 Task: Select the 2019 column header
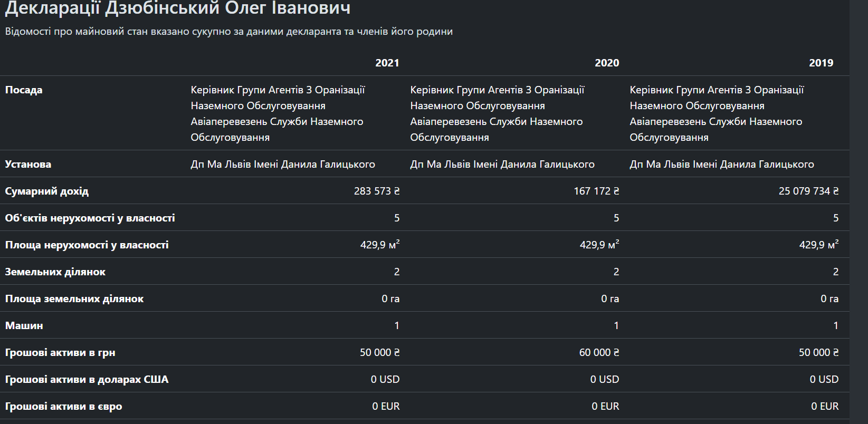pyautogui.click(x=821, y=63)
